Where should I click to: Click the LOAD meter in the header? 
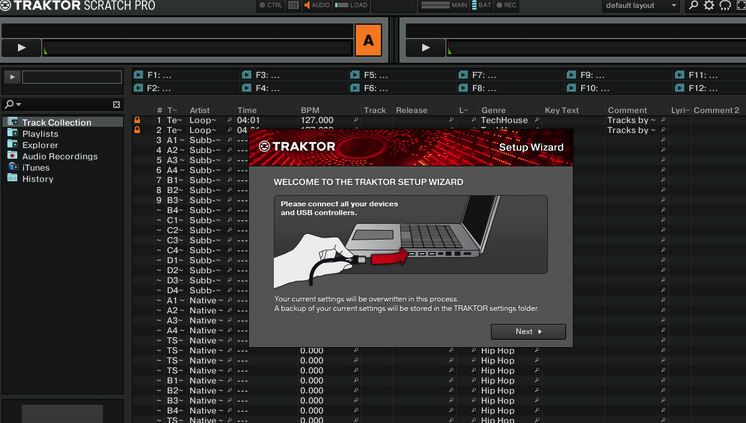(x=351, y=5)
